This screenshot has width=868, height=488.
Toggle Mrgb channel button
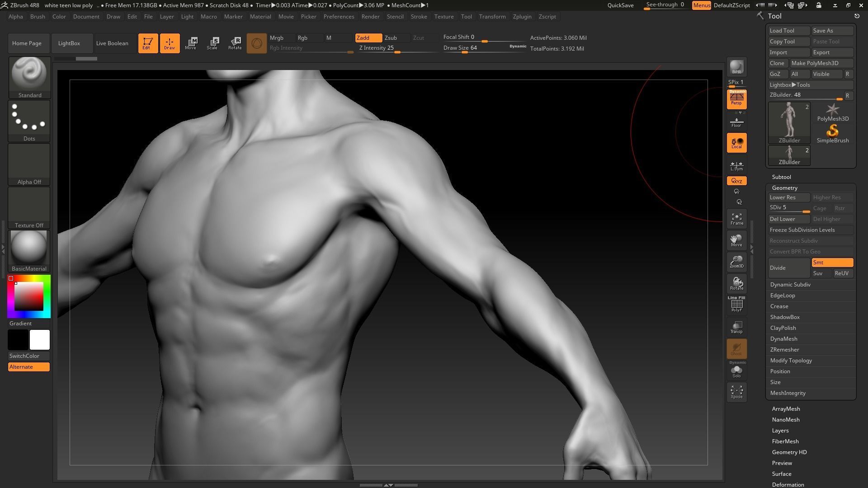click(282, 38)
